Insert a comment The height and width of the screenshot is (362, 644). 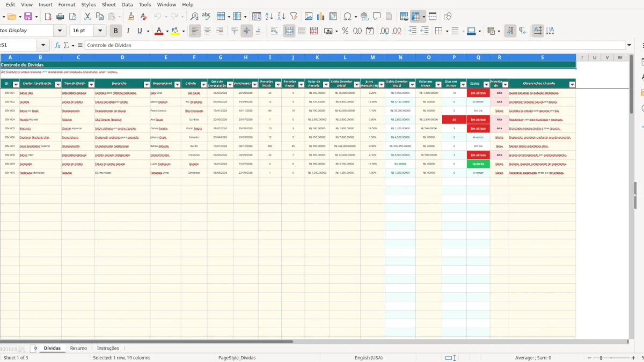click(377, 17)
